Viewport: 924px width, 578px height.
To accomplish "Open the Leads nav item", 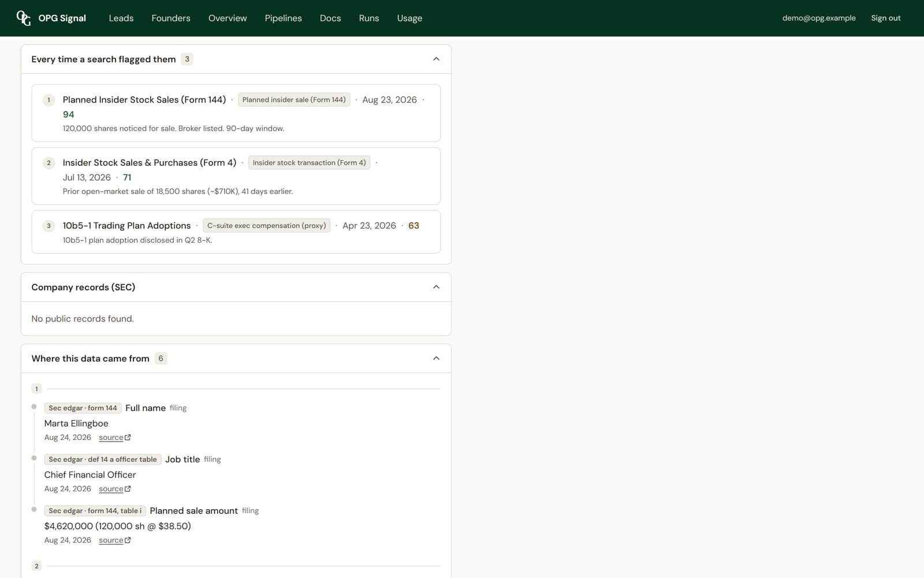I will tap(121, 18).
